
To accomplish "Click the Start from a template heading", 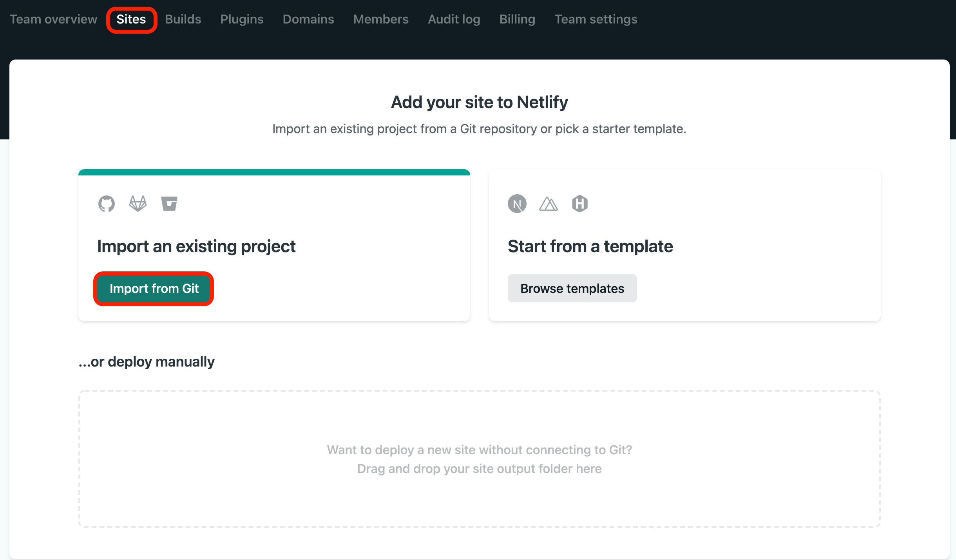I will pos(590,246).
